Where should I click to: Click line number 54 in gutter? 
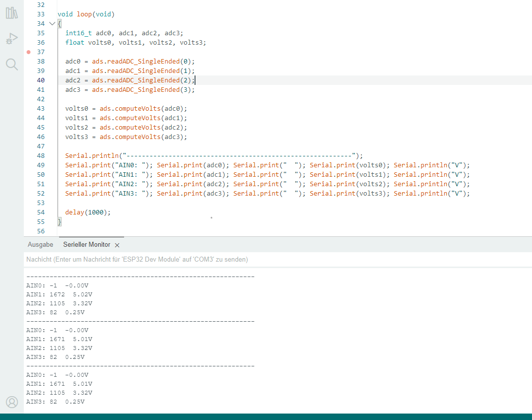tap(41, 212)
